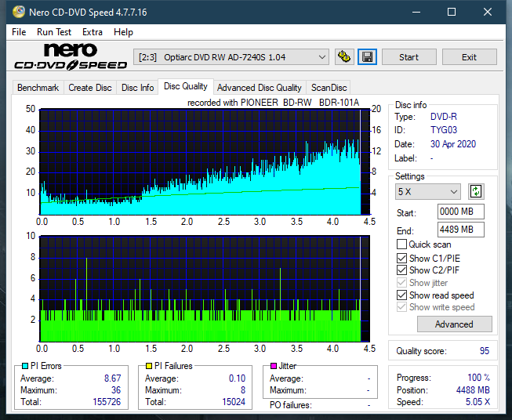The height and width of the screenshot is (420, 512).
Task: Click the End position 4489 MB field
Action: [460, 230]
